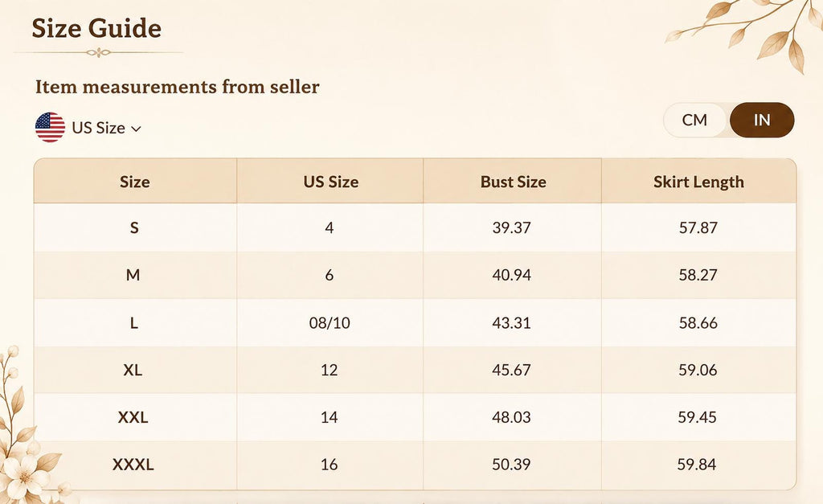Click the US flag icon
This screenshot has height=504, width=823.
tap(50, 127)
